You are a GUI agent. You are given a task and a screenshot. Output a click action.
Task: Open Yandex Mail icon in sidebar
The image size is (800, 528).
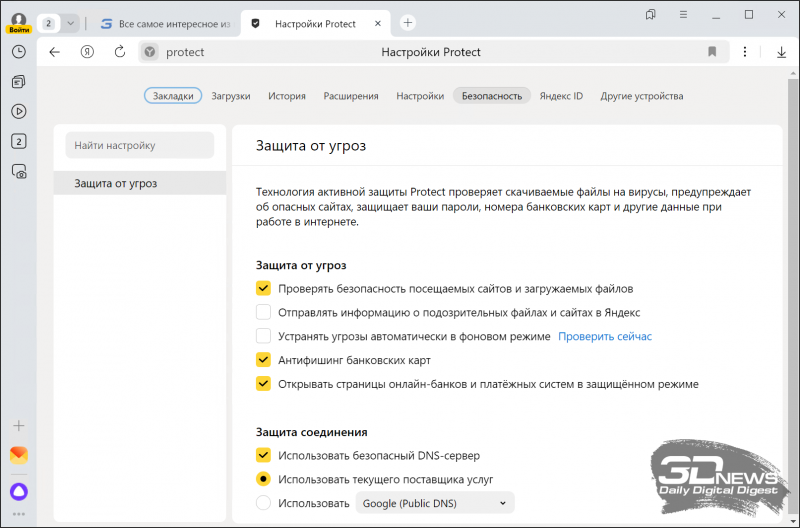tap(18, 455)
